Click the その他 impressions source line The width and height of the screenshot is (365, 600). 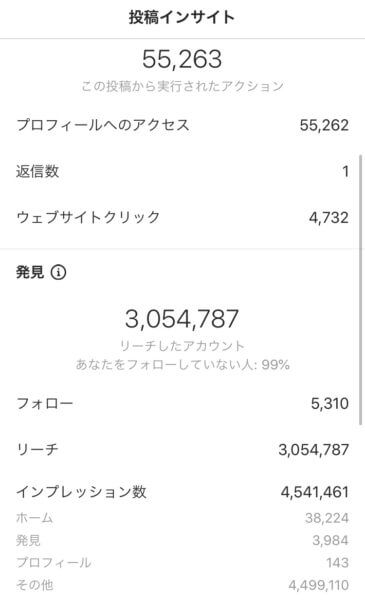(182, 585)
